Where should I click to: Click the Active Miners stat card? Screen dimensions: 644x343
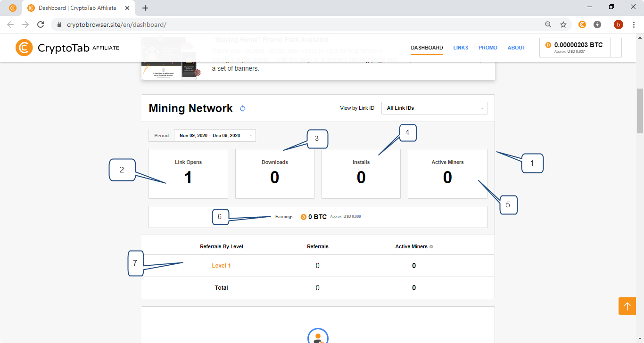point(447,174)
